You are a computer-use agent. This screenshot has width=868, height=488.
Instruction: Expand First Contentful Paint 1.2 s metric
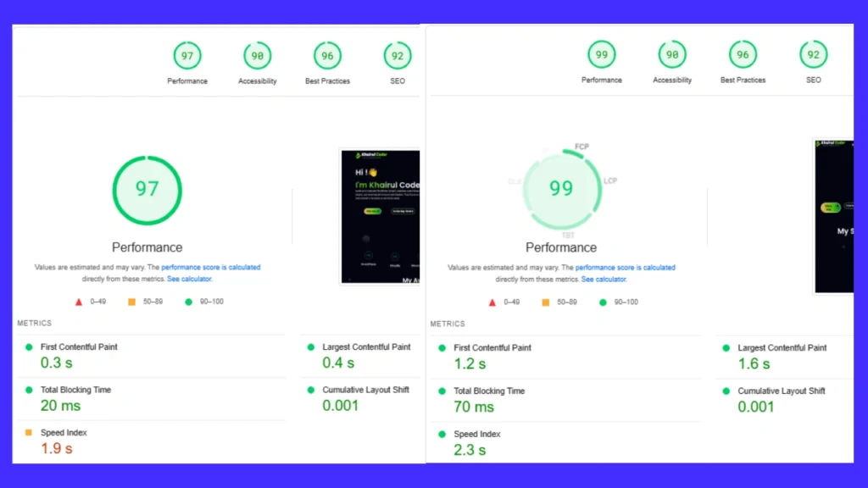(x=565, y=357)
